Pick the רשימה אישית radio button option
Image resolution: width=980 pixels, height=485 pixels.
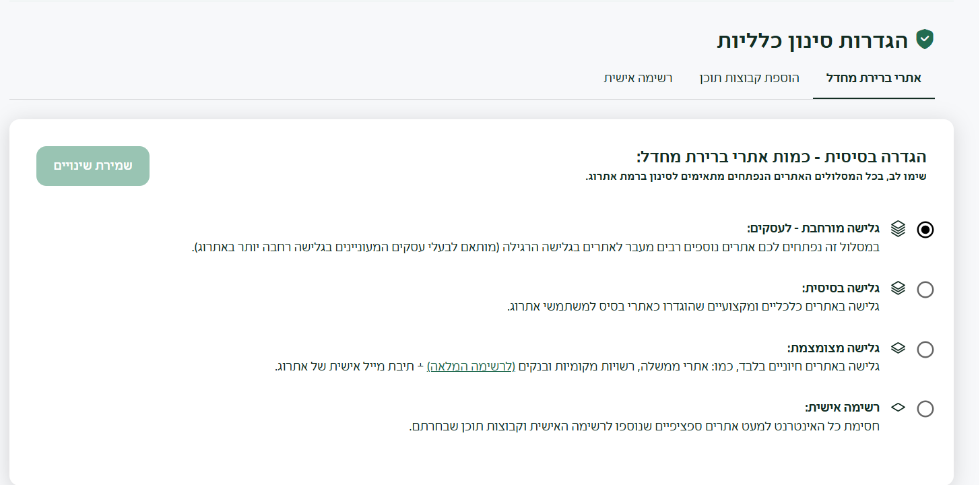[x=925, y=409]
